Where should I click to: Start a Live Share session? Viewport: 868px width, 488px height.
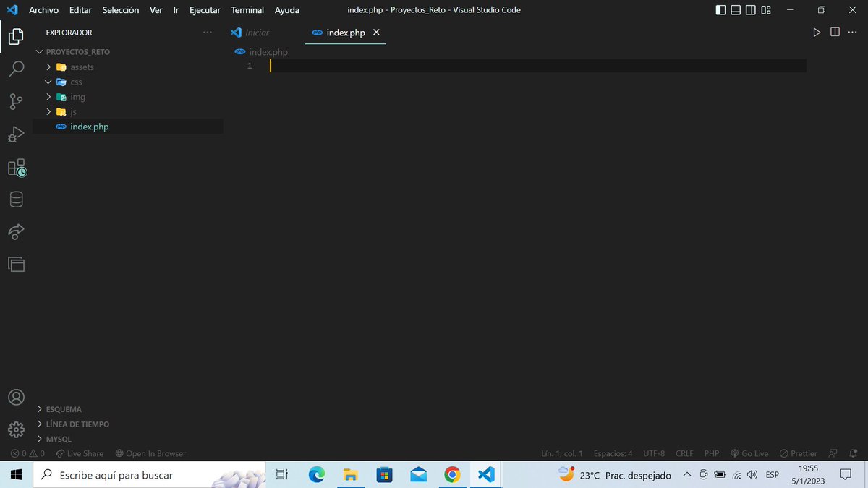80,453
